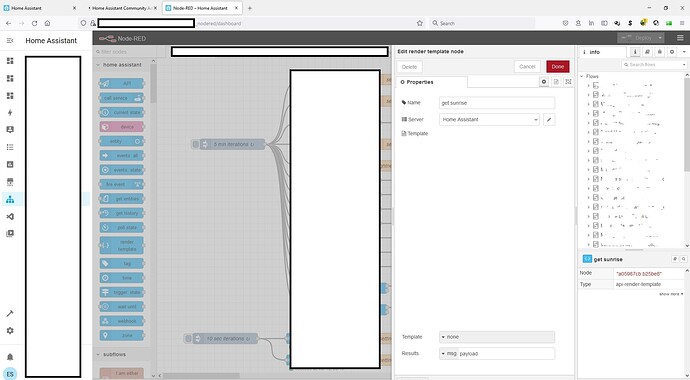Open node appearance icon in editor
The height and width of the screenshot is (380, 690).
[x=568, y=82]
